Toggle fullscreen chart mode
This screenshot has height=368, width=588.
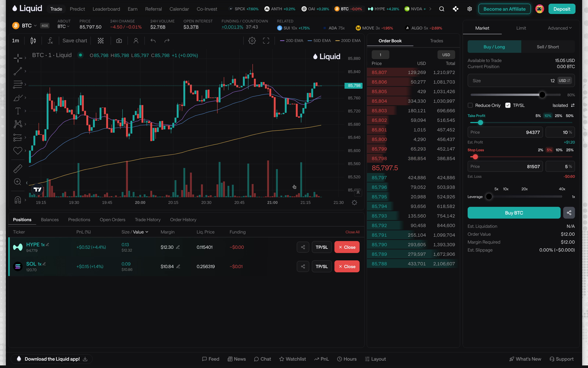click(x=266, y=41)
